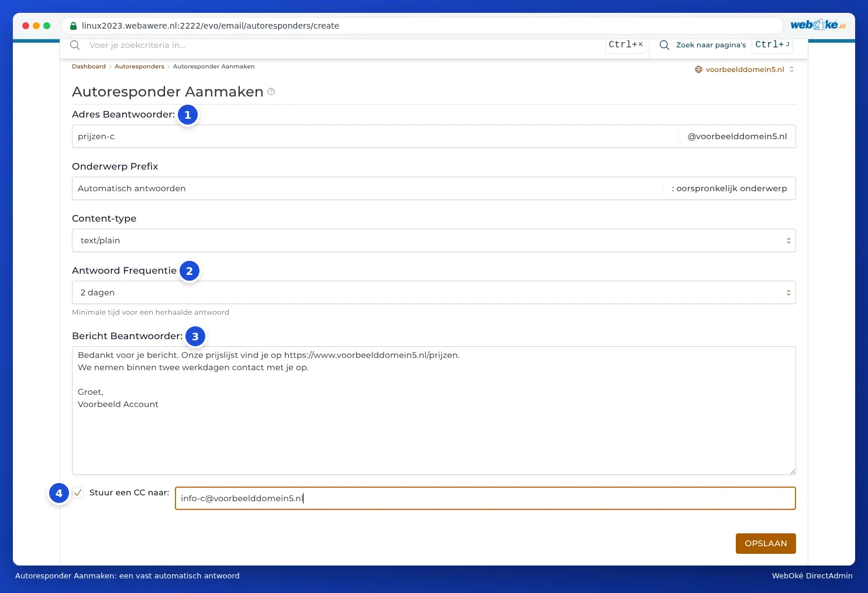868x593 pixels.
Task: Grab textarea resize handle corner
Action: [793, 471]
